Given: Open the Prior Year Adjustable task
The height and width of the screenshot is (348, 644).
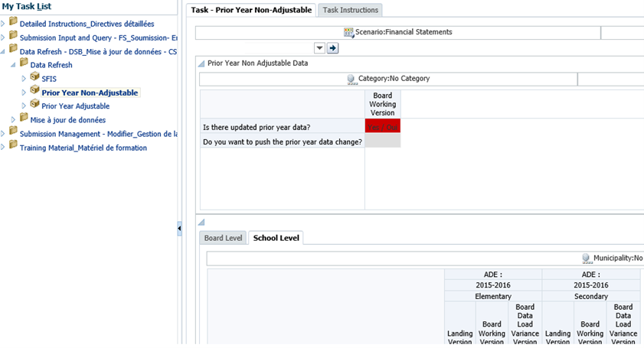Looking at the screenshot, I should tap(76, 106).
